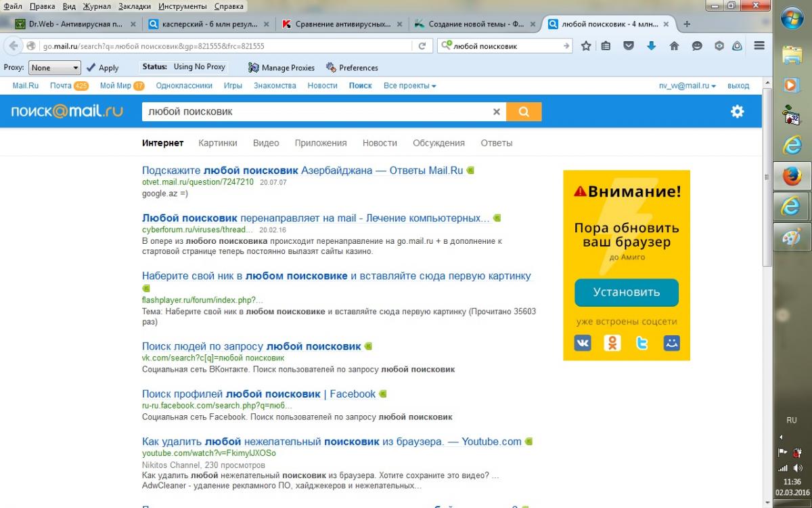Screen dimensions: 812x508
Task: Open the search engine selector in Firefox search box
Action: pyautogui.click(x=447, y=46)
